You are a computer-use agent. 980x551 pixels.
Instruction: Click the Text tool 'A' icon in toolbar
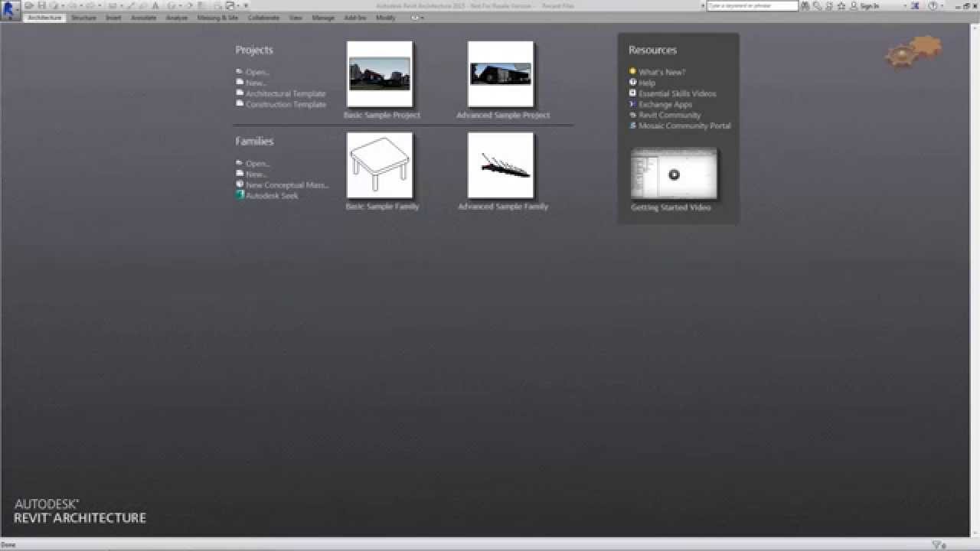155,5
